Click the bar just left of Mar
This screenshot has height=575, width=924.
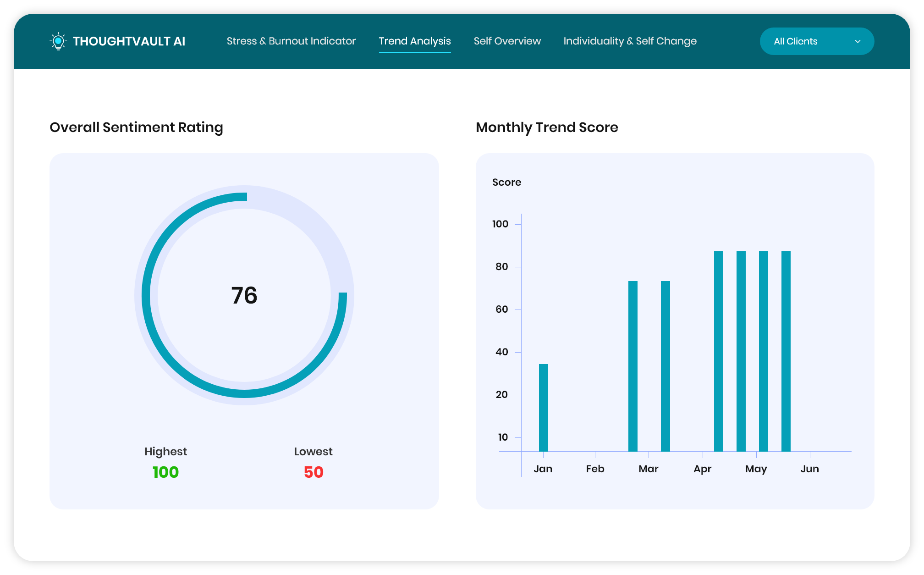click(x=632, y=366)
